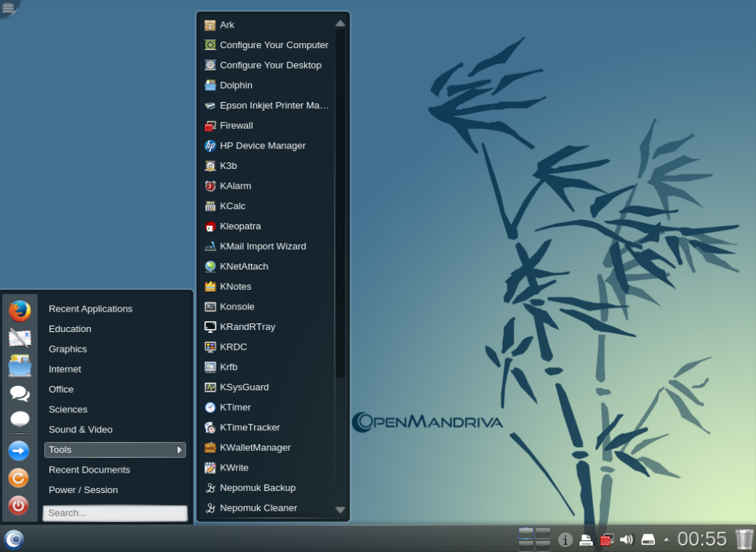Click the scroll-down arrow in the app list

[x=340, y=510]
